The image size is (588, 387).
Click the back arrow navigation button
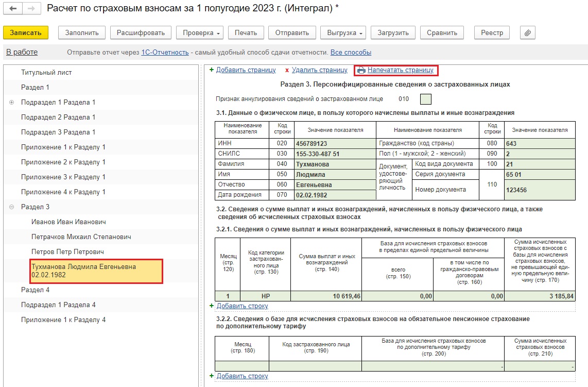13,9
